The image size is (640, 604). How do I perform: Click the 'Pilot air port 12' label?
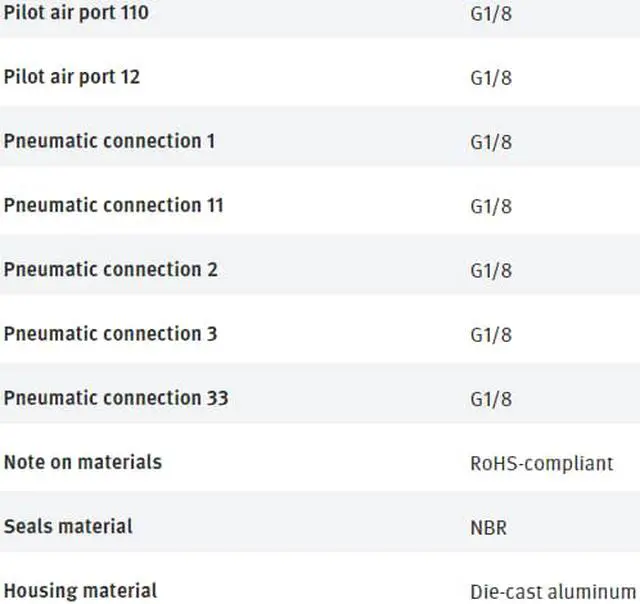coord(72,77)
